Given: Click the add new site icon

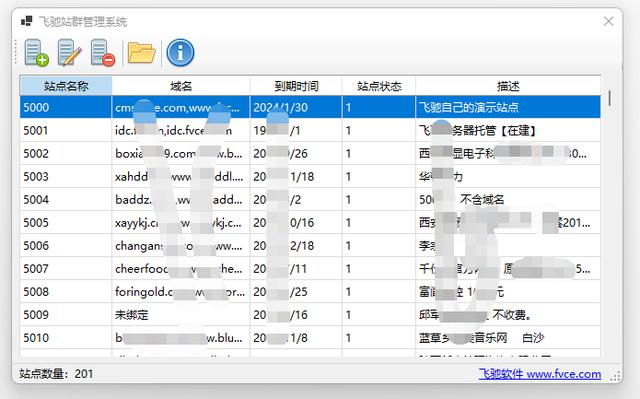Looking at the screenshot, I should (x=36, y=53).
